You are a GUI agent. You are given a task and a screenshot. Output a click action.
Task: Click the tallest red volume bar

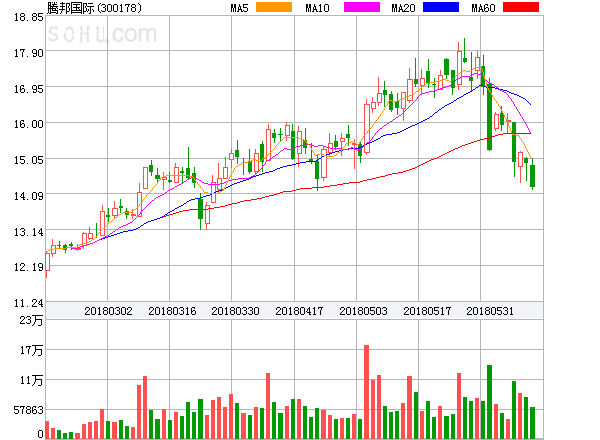pyautogui.click(x=366, y=392)
